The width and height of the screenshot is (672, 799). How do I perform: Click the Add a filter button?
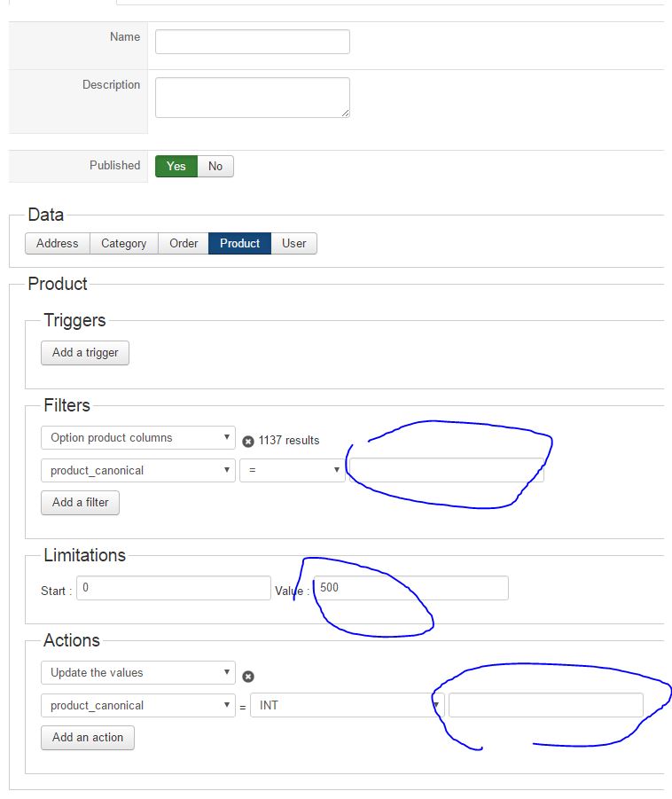(x=80, y=502)
